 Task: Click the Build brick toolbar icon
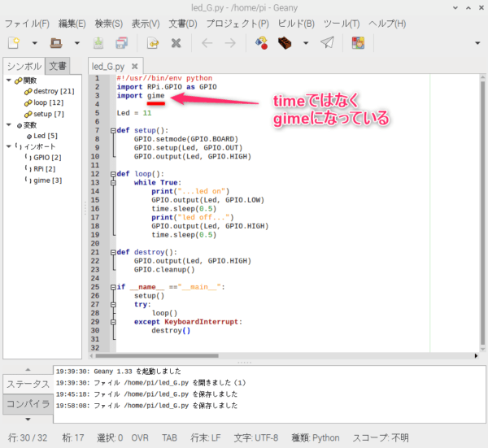(285, 42)
